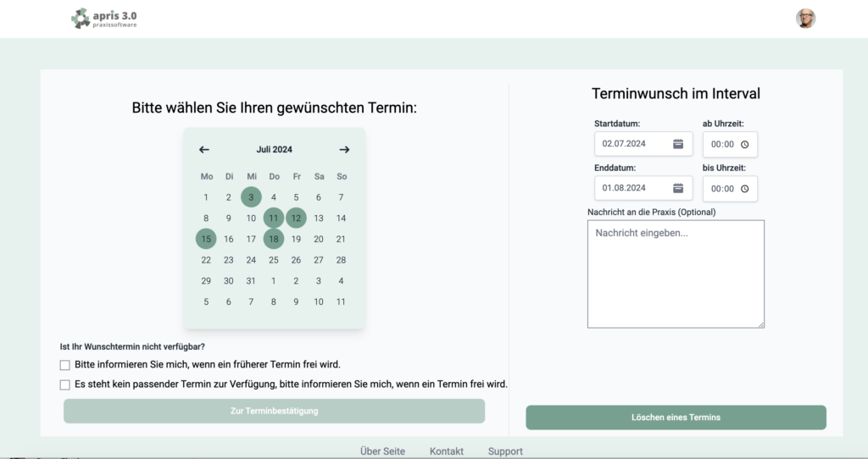Screen dimensions: 868x459
Task: Open the Über Seite link
Action: click(382, 451)
